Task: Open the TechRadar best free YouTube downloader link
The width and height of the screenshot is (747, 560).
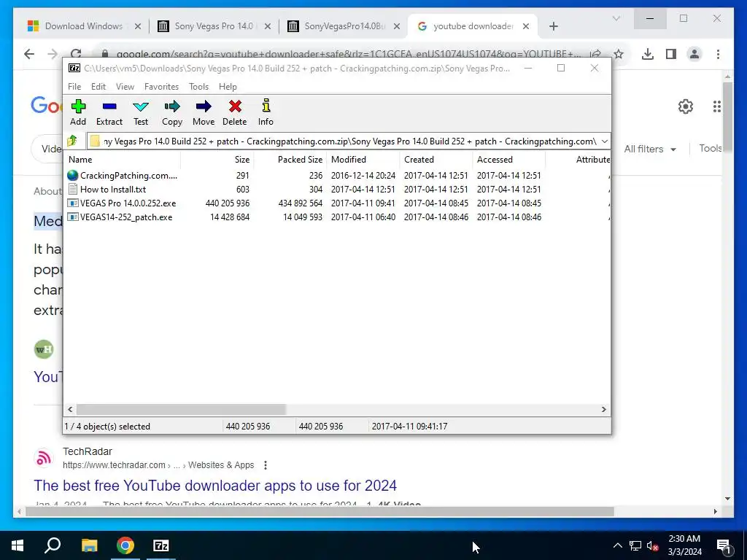Action: click(215, 485)
